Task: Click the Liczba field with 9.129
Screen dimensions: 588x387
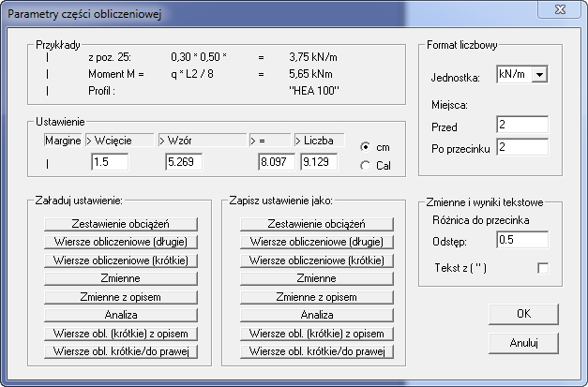Action: pyautogui.click(x=318, y=163)
